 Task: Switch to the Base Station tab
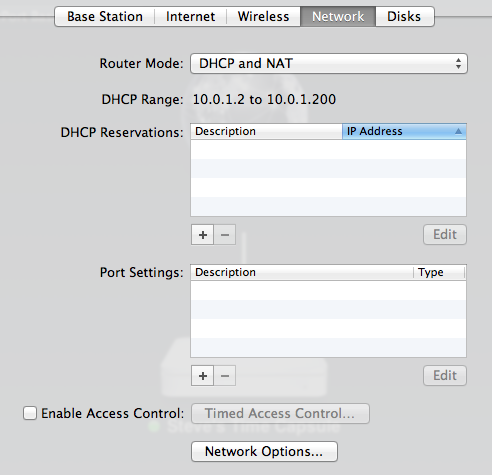(105, 16)
